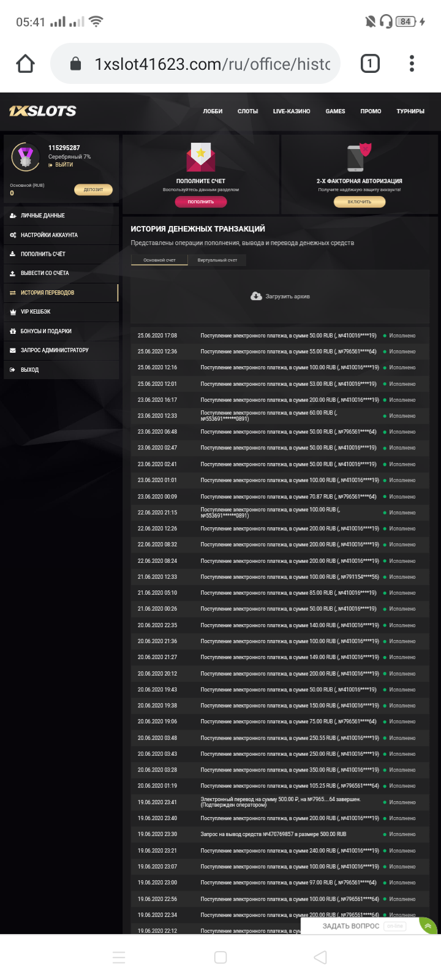
Task: Open the СЛОТЫ menu item
Action: [x=247, y=111]
